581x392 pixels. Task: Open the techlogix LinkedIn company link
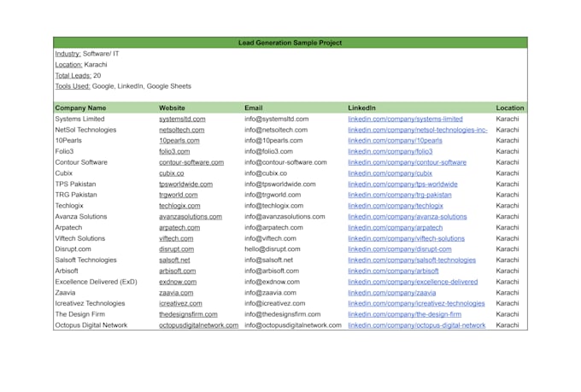[396, 206]
